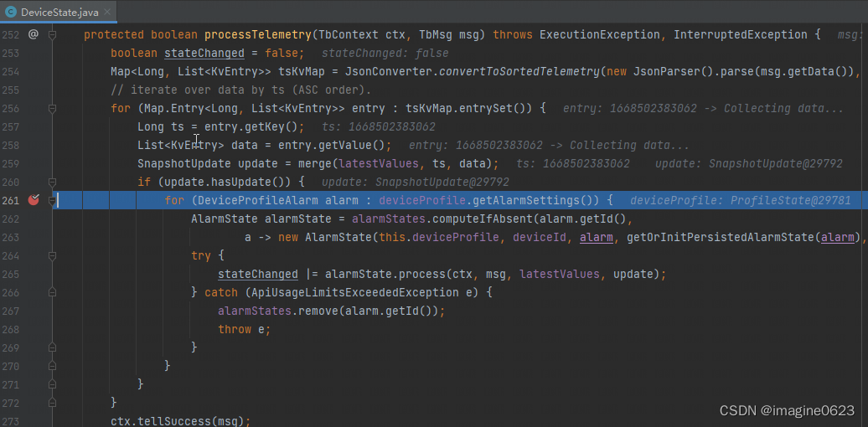Viewport: 868px width, 427px height.
Task: Click the fold end marker on line 271
Action: point(52,383)
